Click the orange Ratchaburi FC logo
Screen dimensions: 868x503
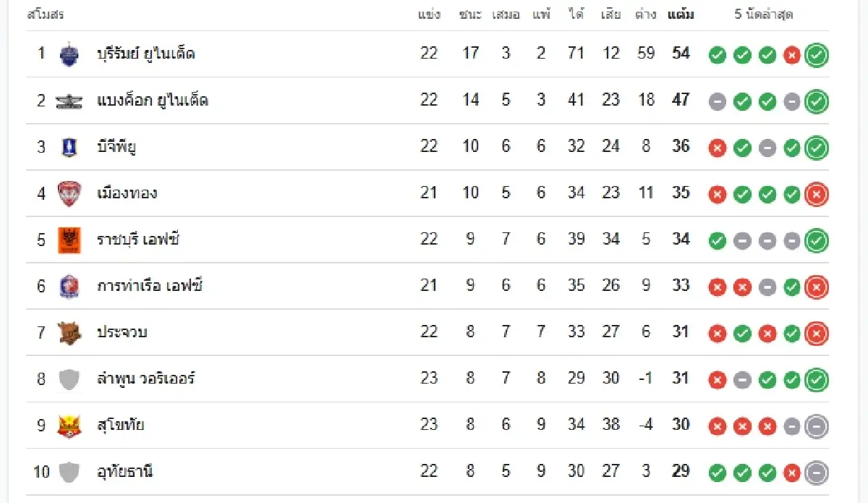pyautogui.click(x=69, y=240)
